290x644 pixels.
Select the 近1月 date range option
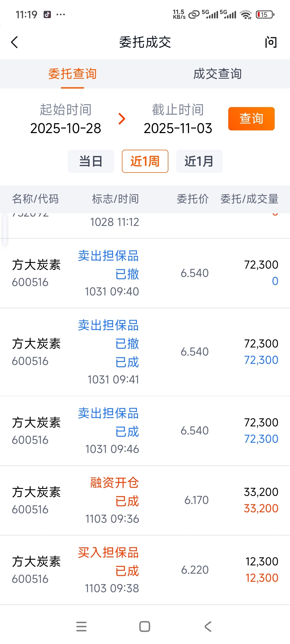click(199, 161)
